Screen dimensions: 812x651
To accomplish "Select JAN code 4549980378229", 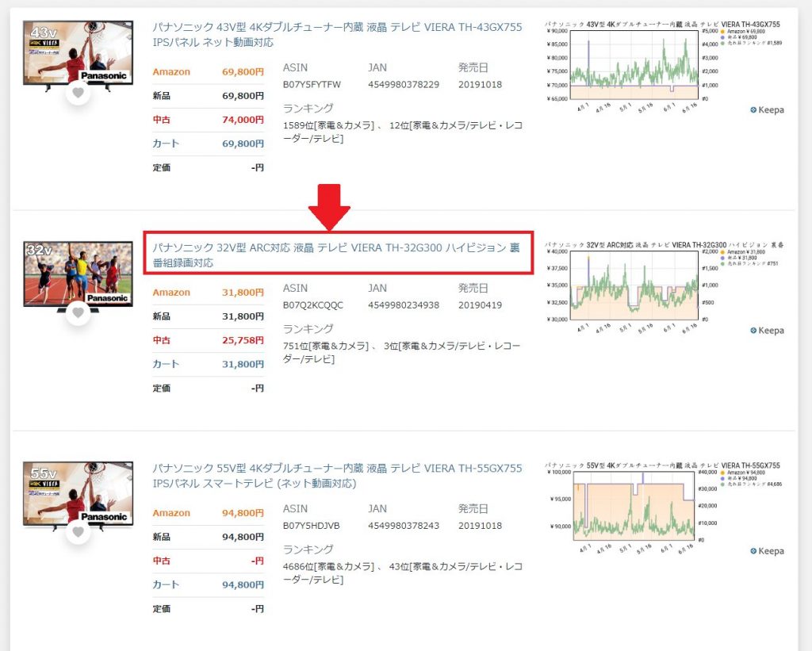I will (x=404, y=84).
